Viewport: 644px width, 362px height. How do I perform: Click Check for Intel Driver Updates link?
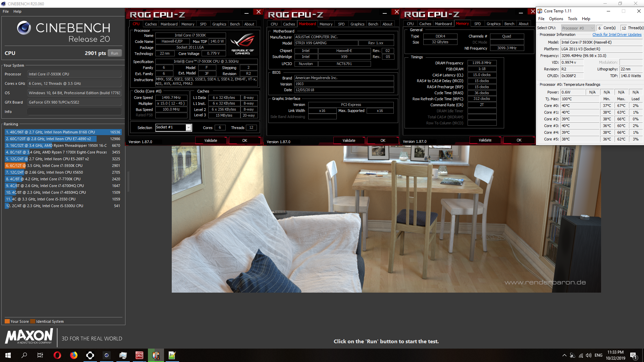617,35
